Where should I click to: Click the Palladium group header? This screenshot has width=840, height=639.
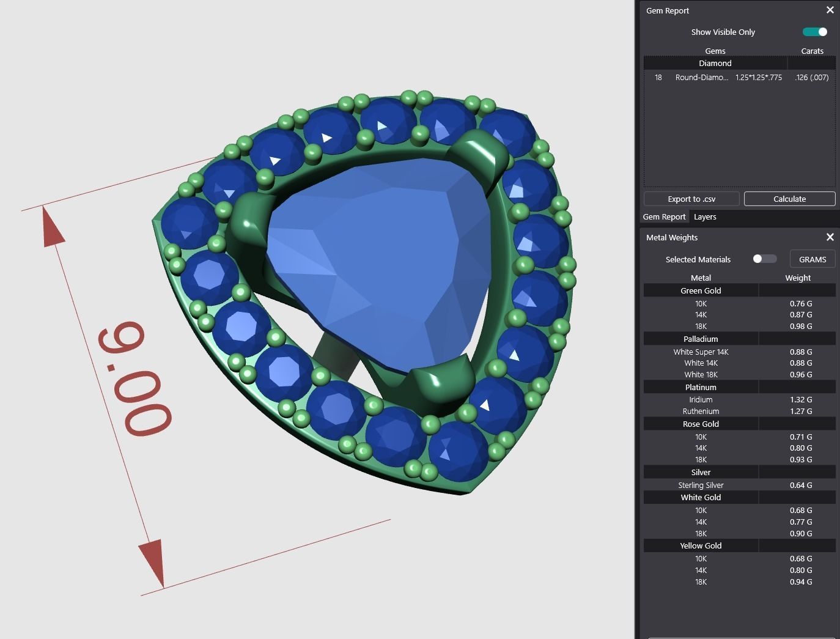tap(701, 339)
